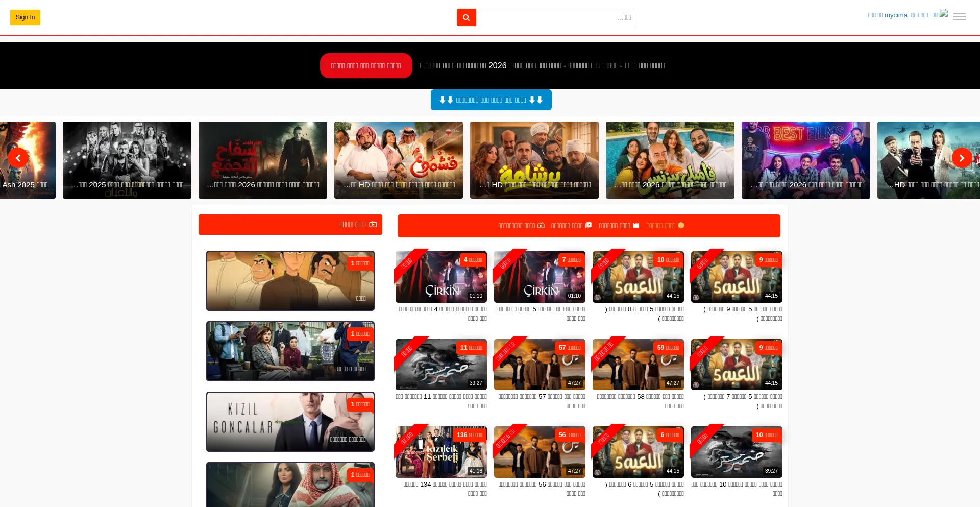This screenshot has width=980, height=507.
Task: Play the 47:27 video with badge 59
Action: click(x=638, y=365)
